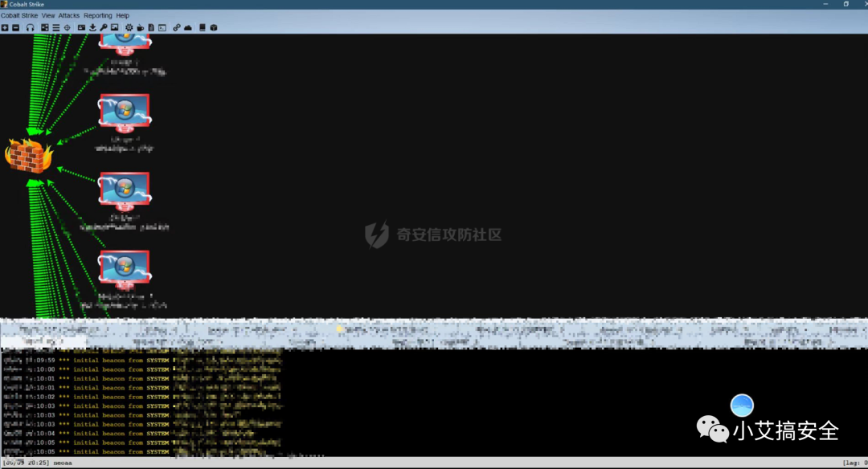Screen dimensions: 868x469
Task: Open Scripted Web Delivery terminal icon
Action: pyautogui.click(x=162, y=27)
